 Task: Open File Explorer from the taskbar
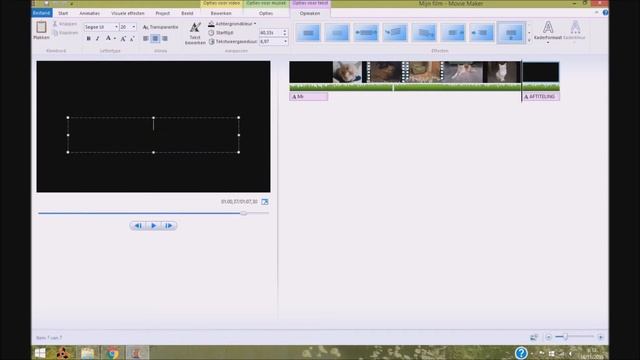[88, 353]
